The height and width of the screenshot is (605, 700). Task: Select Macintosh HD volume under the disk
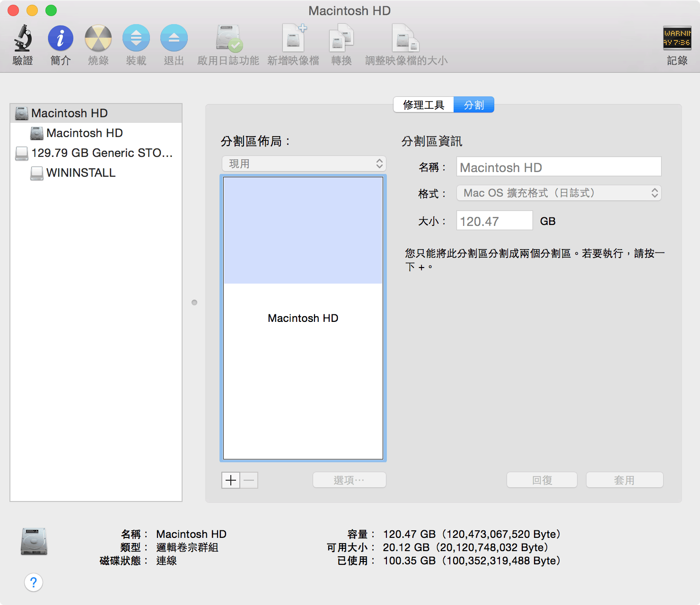(x=96, y=133)
